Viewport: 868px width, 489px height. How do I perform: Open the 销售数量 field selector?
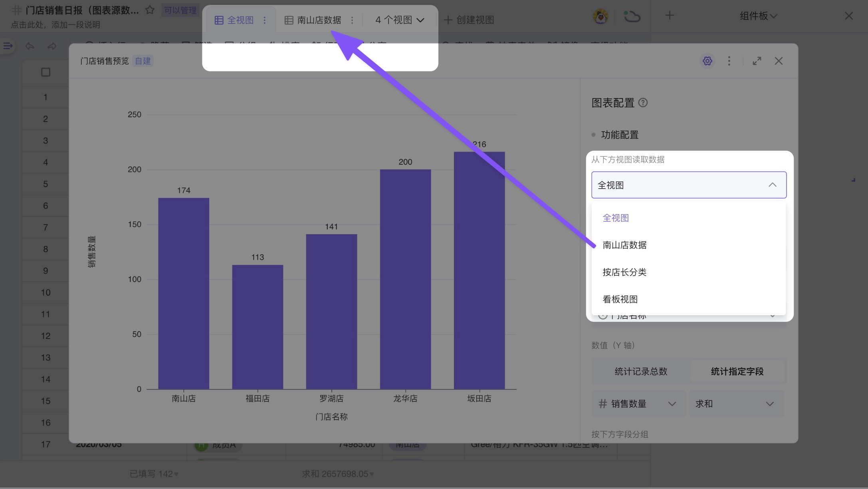[x=638, y=404]
